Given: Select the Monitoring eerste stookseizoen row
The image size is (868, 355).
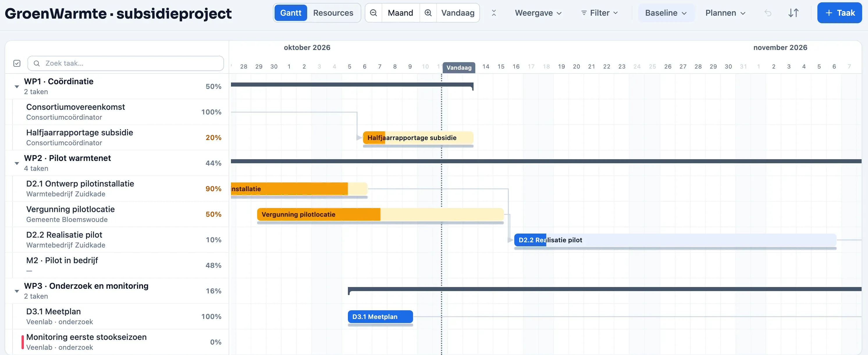Looking at the screenshot, I should click(x=117, y=342).
